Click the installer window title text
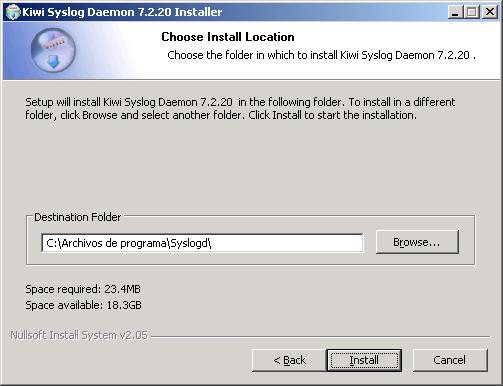 coord(122,12)
